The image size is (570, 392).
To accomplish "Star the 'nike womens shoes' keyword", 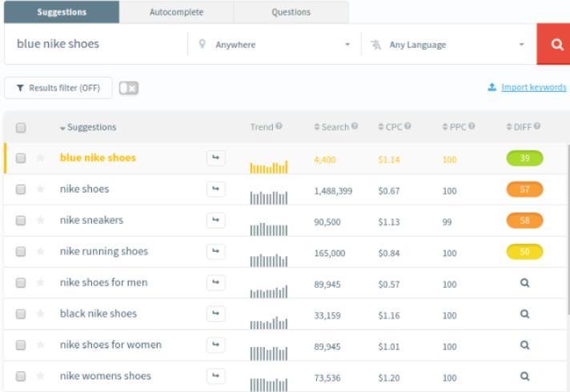I will (x=40, y=376).
